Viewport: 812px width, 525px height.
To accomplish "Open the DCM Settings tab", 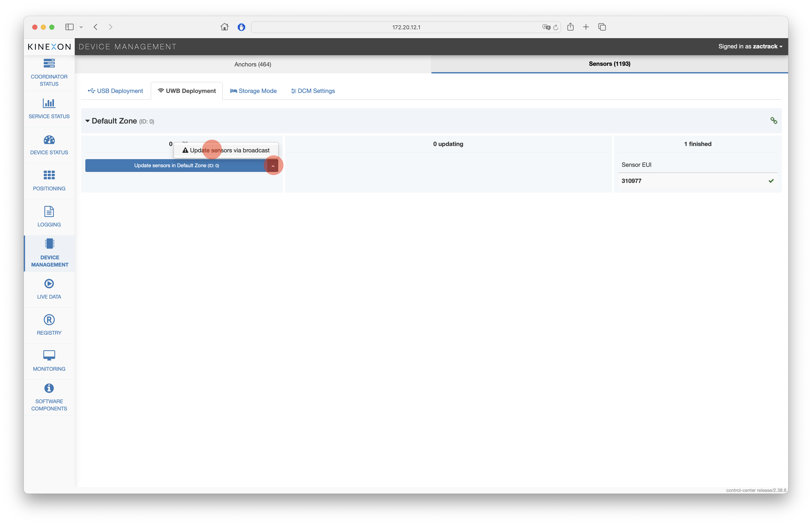I will pyautogui.click(x=313, y=91).
